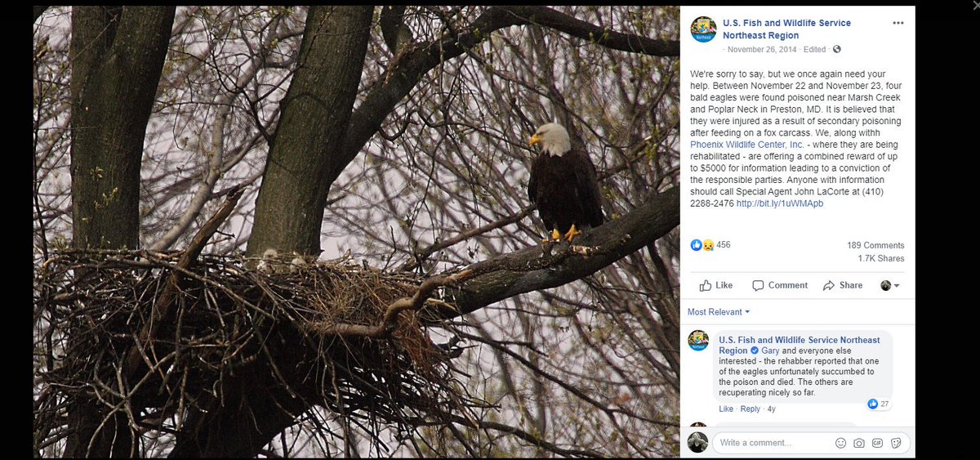Click the globe public-audience icon

click(x=837, y=50)
